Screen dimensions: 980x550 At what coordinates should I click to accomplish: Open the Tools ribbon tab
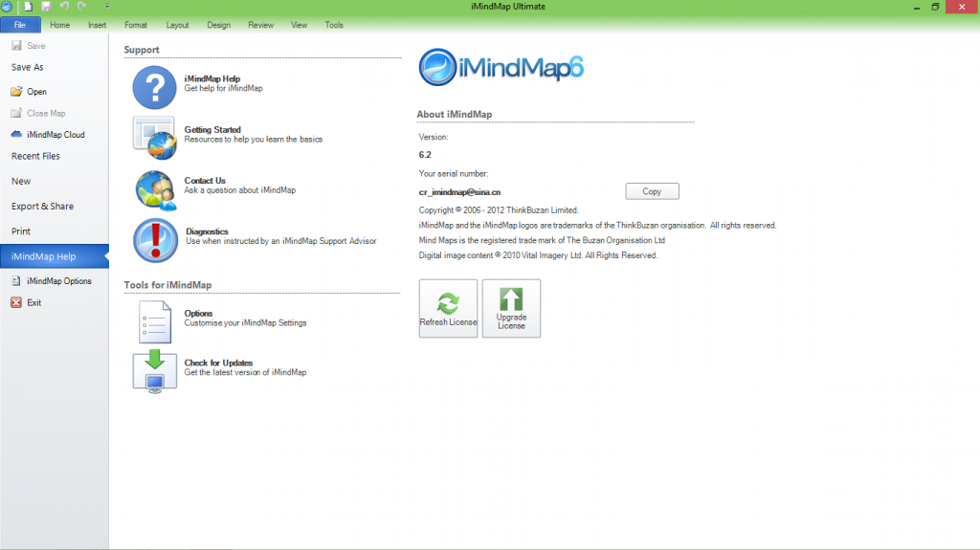(334, 25)
